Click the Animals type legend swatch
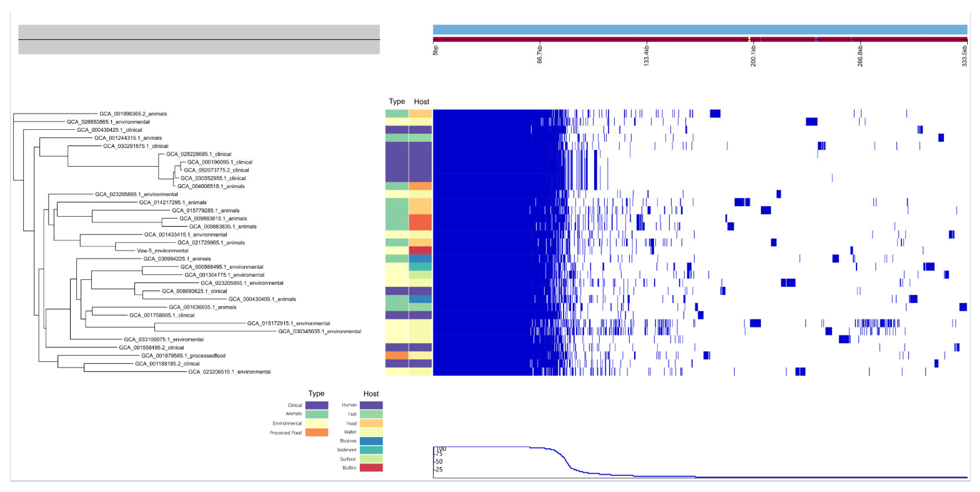Image resolution: width=980 pixels, height=492 pixels. click(x=316, y=414)
